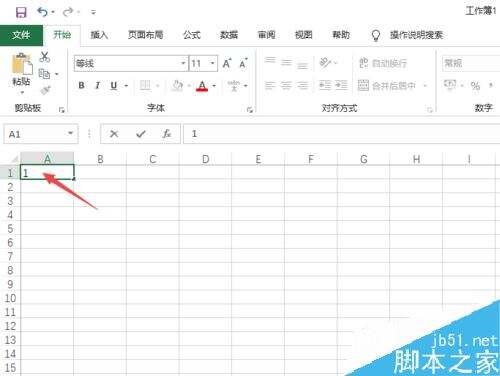The height and width of the screenshot is (376, 500).
Task: Switch to the 页面布局 ribbon tab
Action: (146, 35)
